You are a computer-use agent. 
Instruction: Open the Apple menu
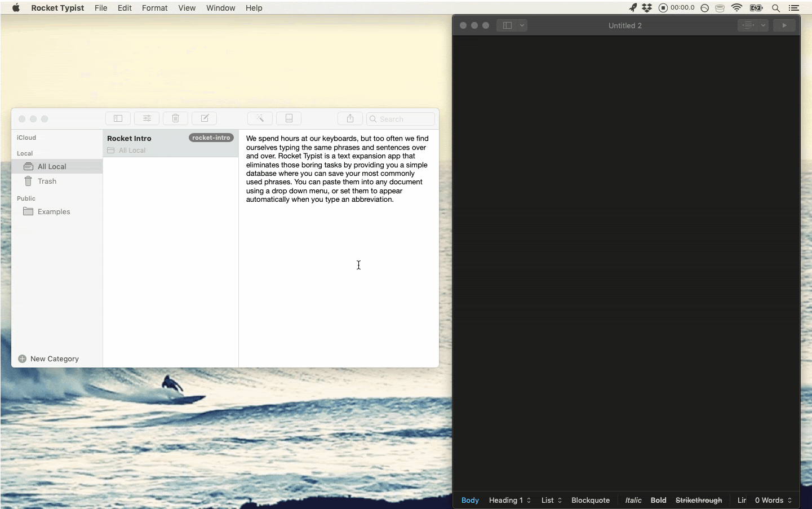tap(16, 8)
